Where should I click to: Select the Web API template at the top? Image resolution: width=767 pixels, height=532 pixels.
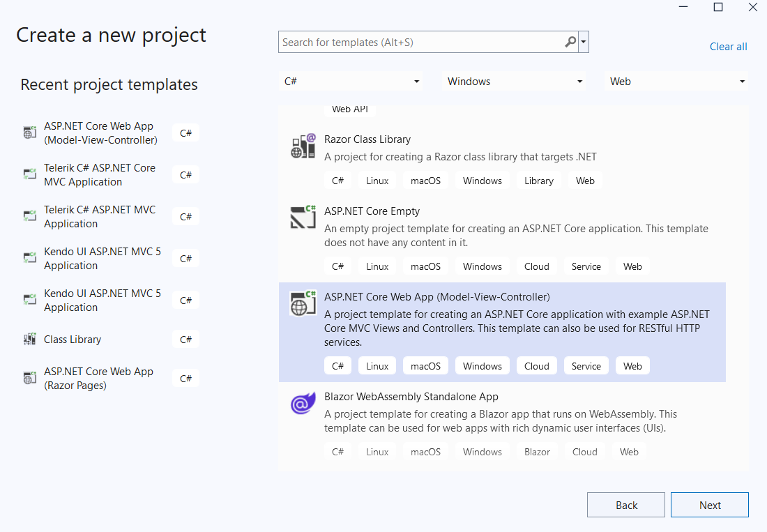pos(350,109)
